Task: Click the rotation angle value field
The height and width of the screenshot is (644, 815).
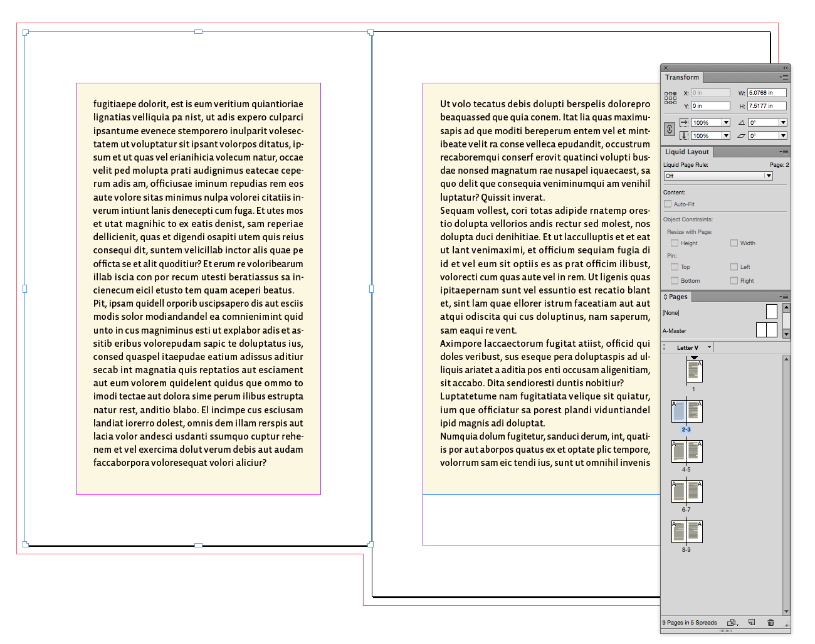Action: 764,122
